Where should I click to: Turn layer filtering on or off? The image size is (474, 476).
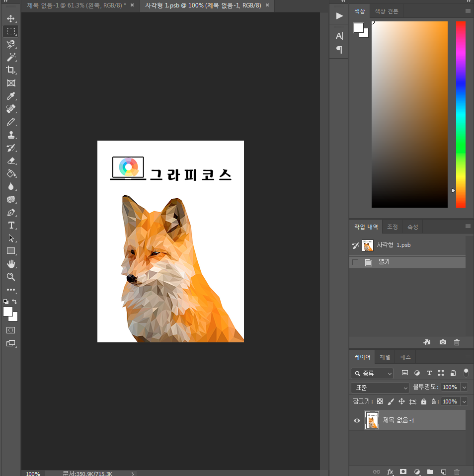click(466, 373)
